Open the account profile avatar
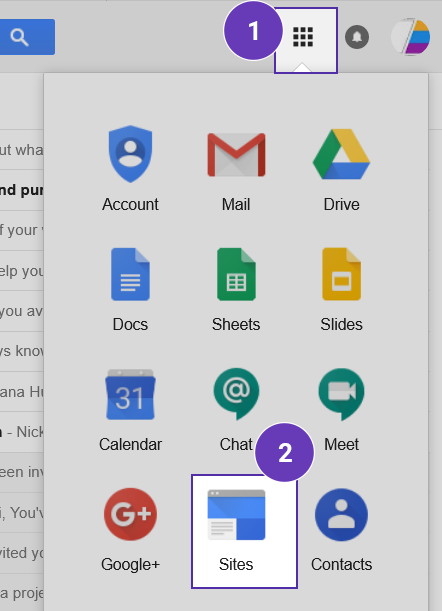The height and width of the screenshot is (611, 442). click(410, 37)
